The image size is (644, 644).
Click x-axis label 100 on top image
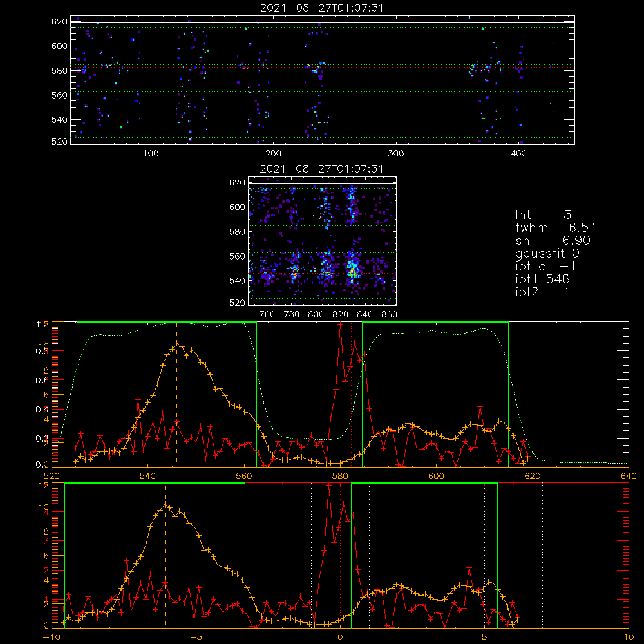click(151, 154)
